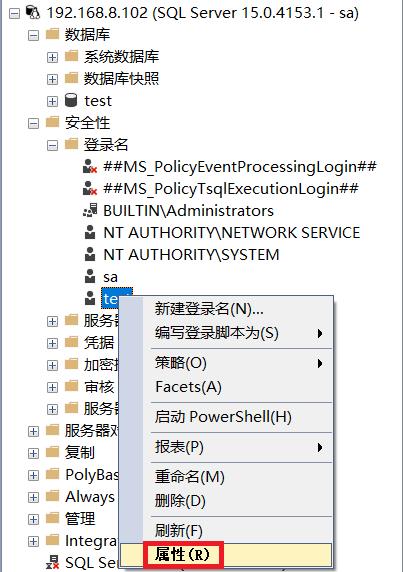Click the server connection icon for 192.168.8.102
Viewport: 403px width, 572px height.
[x=33, y=12]
